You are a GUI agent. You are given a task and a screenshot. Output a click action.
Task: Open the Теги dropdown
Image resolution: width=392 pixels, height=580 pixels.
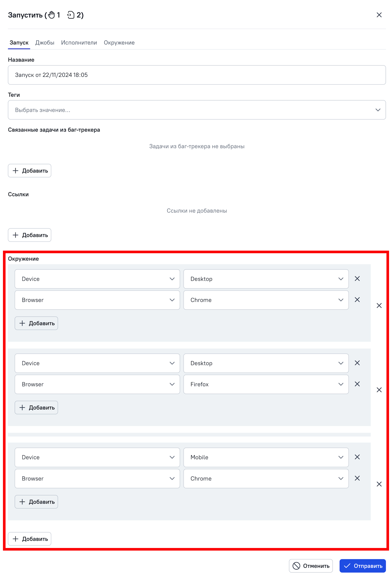tap(197, 110)
